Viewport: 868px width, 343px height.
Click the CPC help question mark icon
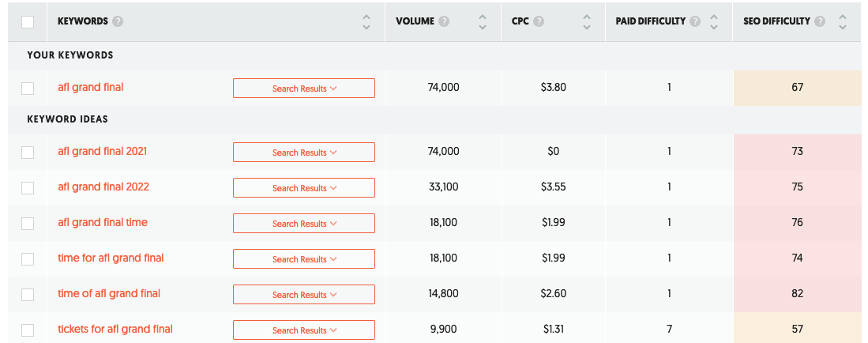(539, 21)
